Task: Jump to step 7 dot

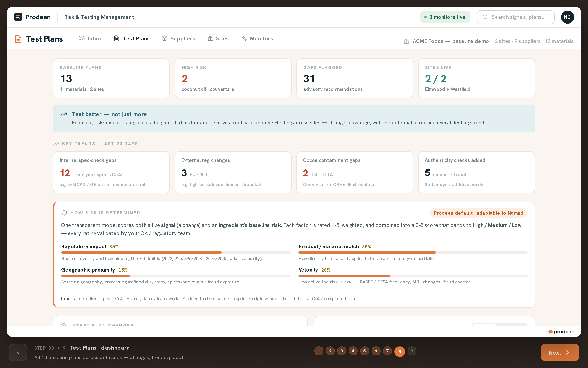Action: pos(387,351)
